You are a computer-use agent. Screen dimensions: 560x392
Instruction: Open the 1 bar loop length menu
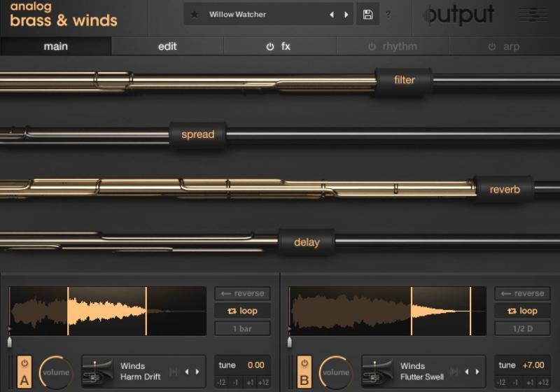coord(242,328)
